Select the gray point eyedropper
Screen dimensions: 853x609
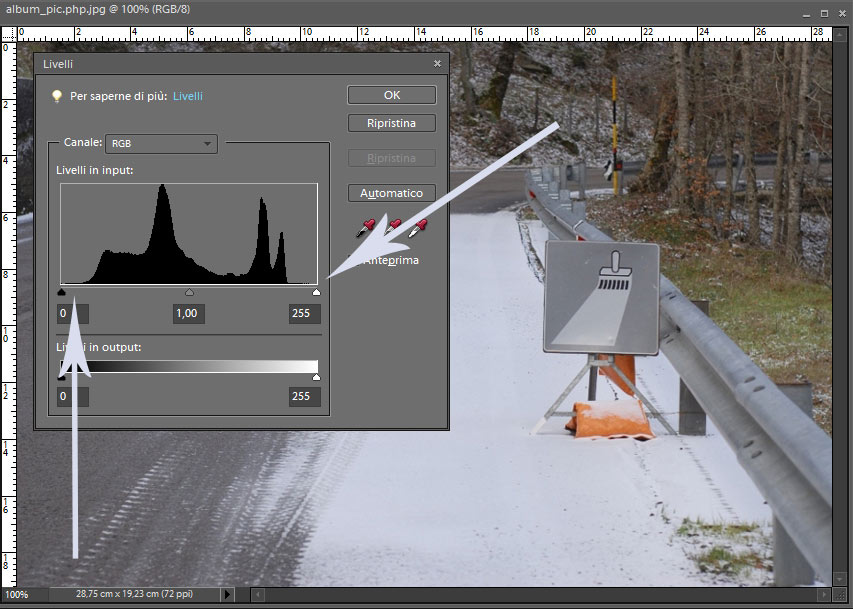click(393, 229)
